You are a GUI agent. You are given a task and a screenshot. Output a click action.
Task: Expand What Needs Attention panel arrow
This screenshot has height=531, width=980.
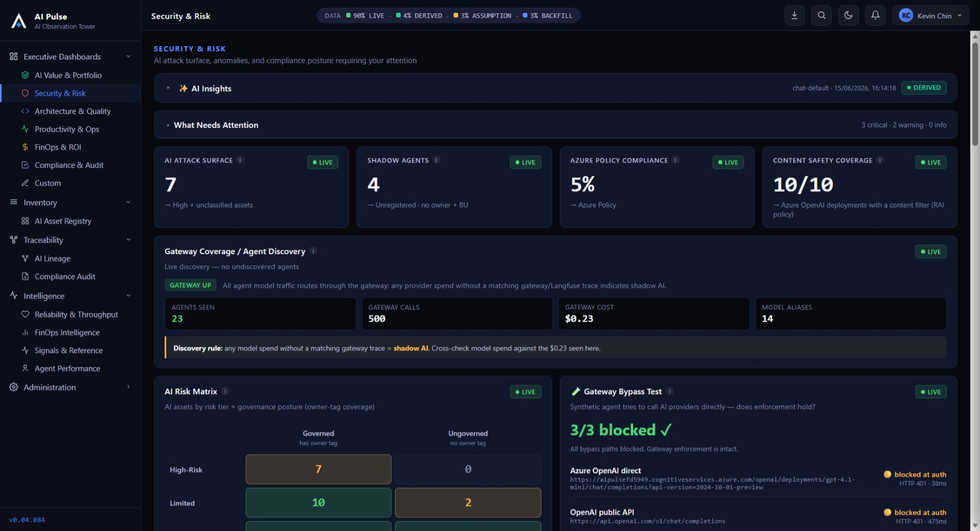point(168,125)
